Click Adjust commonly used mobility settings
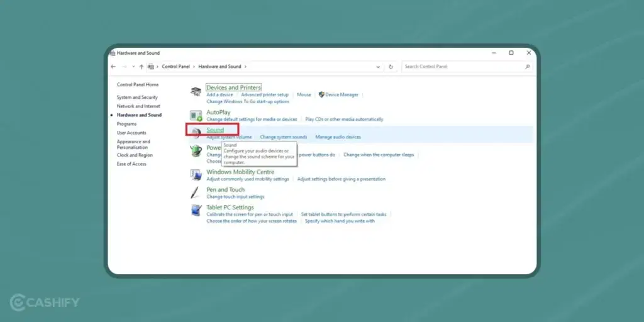The image size is (644, 322). tap(248, 179)
